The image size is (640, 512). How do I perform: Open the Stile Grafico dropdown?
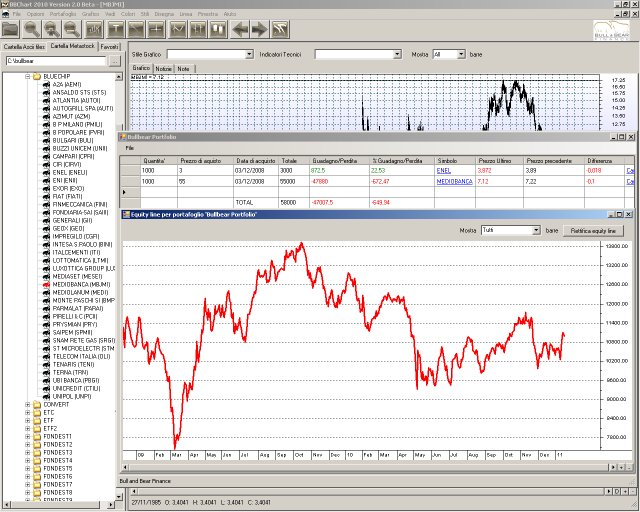tap(249, 54)
